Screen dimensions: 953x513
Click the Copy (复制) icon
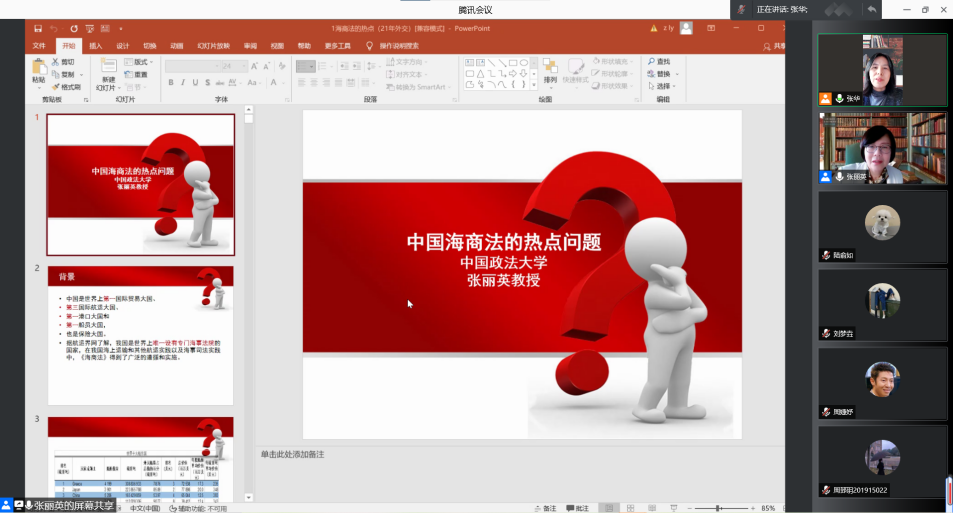pyautogui.click(x=55, y=74)
